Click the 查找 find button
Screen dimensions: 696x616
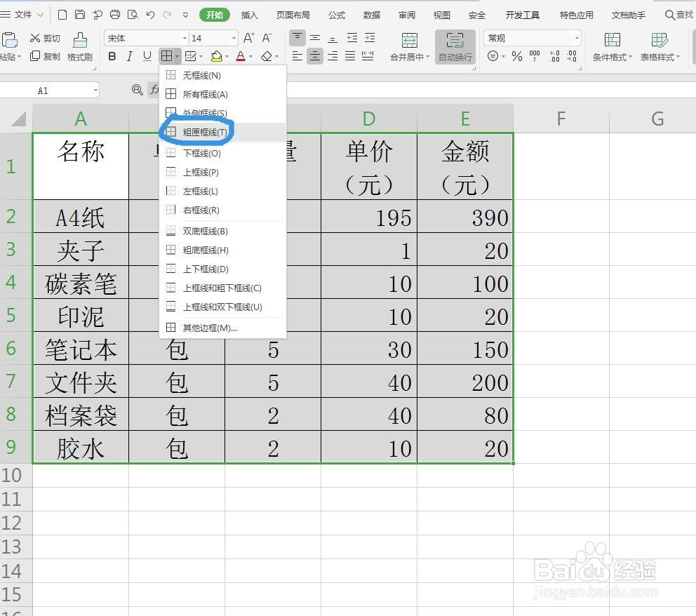click(678, 15)
